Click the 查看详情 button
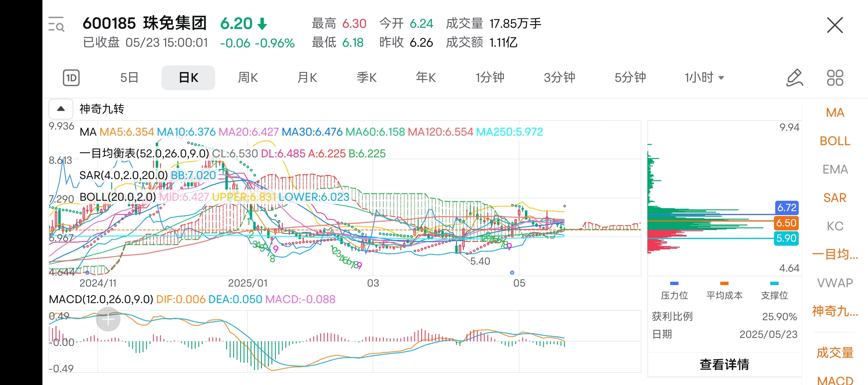This screenshot has height=385, width=868. tap(724, 365)
